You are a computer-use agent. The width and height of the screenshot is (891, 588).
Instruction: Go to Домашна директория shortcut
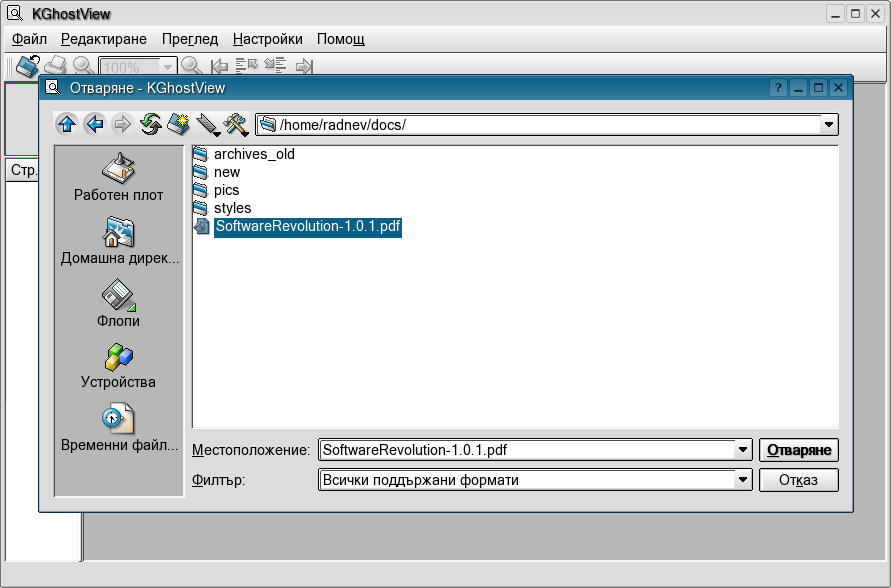click(118, 241)
